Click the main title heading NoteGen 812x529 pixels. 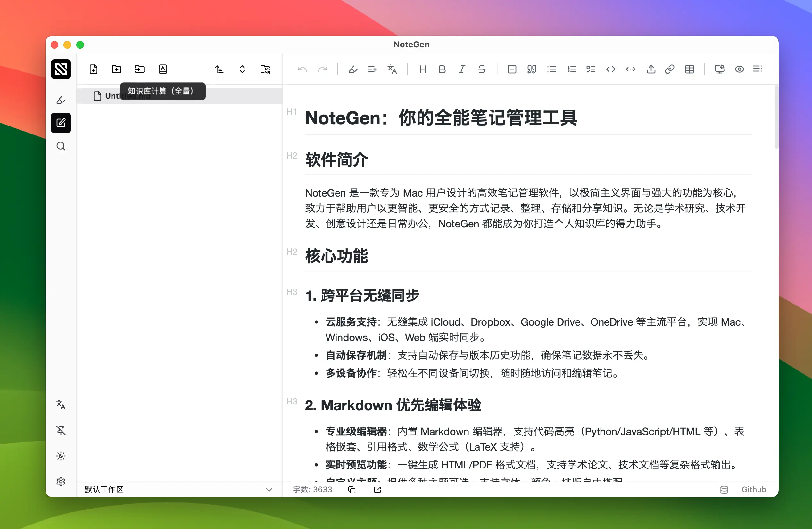click(441, 118)
